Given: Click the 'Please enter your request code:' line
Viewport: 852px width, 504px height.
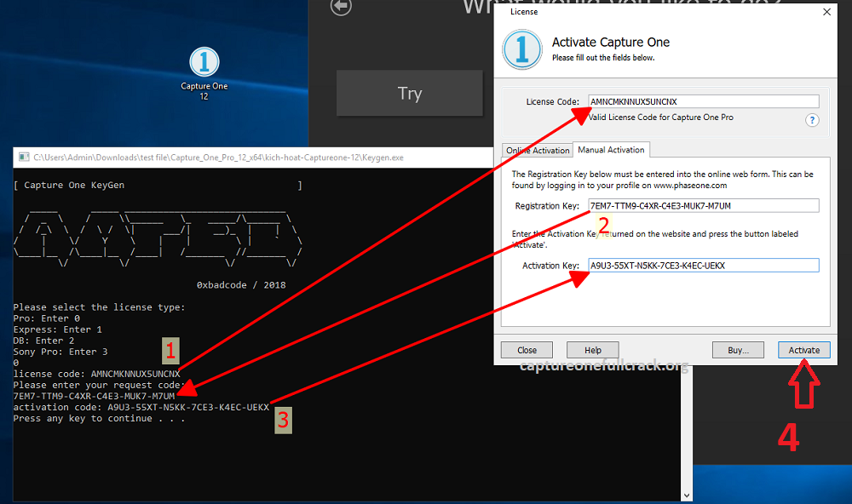Looking at the screenshot, I should point(100,385).
